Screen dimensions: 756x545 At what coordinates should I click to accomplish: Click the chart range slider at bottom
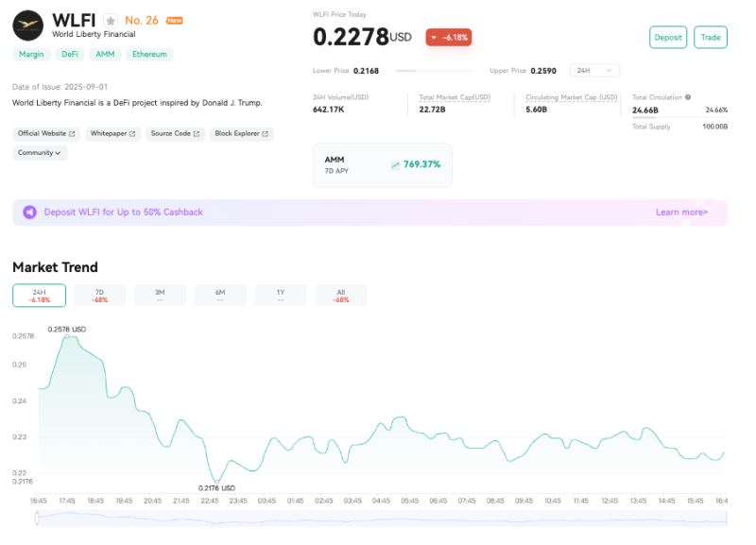click(378, 517)
